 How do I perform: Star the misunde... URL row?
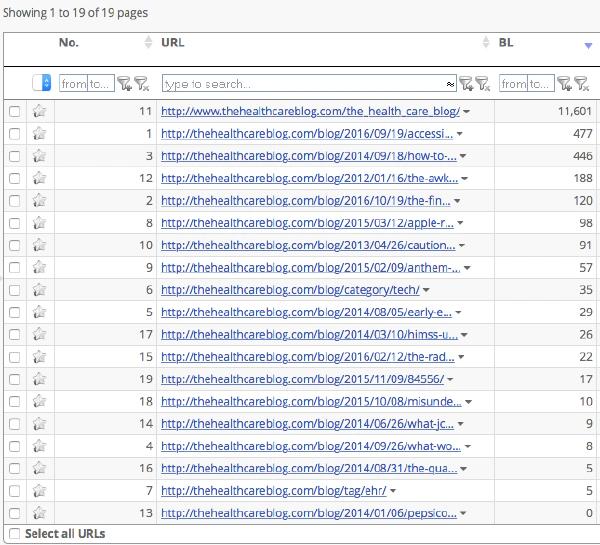(39, 401)
